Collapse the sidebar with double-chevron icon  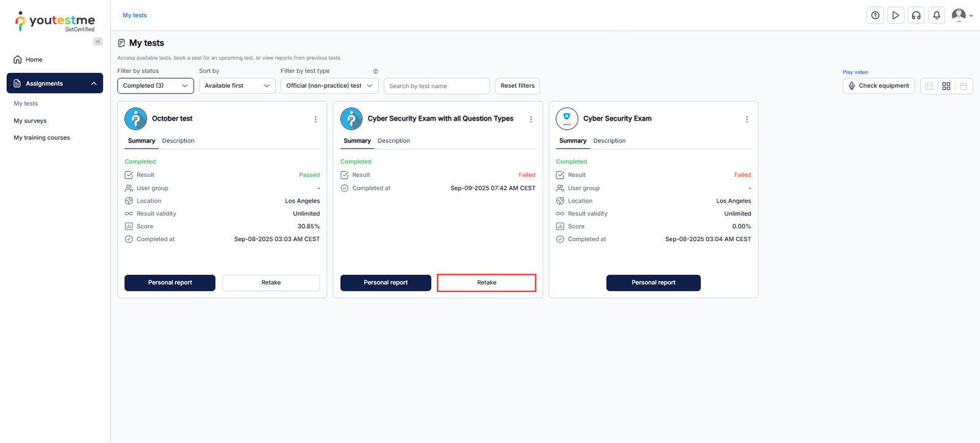(x=98, y=42)
